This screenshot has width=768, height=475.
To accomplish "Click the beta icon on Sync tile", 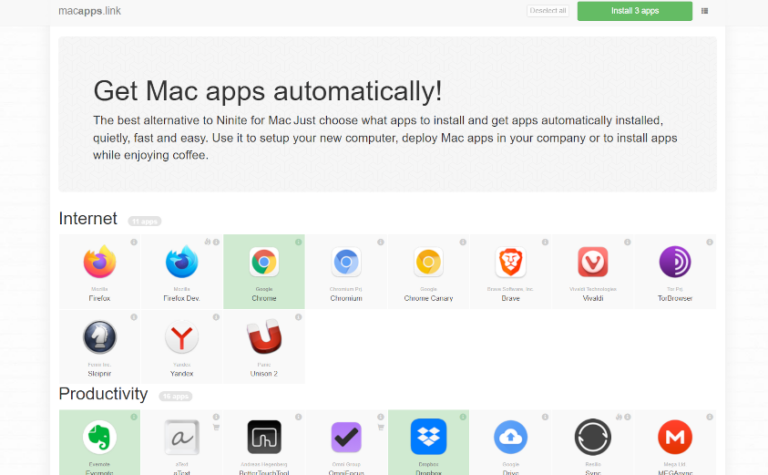I will [619, 417].
